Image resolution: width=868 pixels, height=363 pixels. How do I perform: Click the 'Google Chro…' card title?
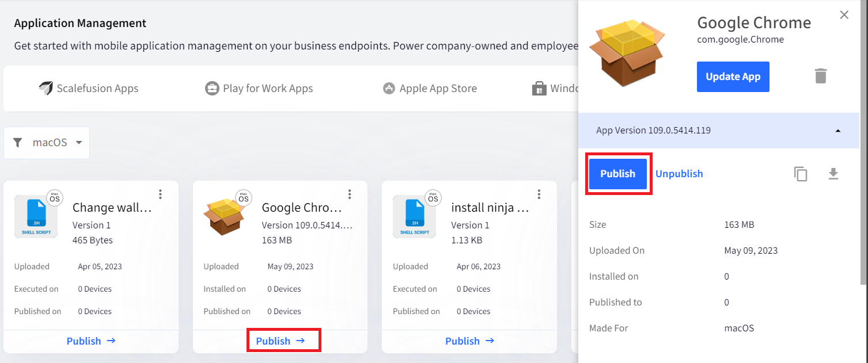click(x=302, y=208)
